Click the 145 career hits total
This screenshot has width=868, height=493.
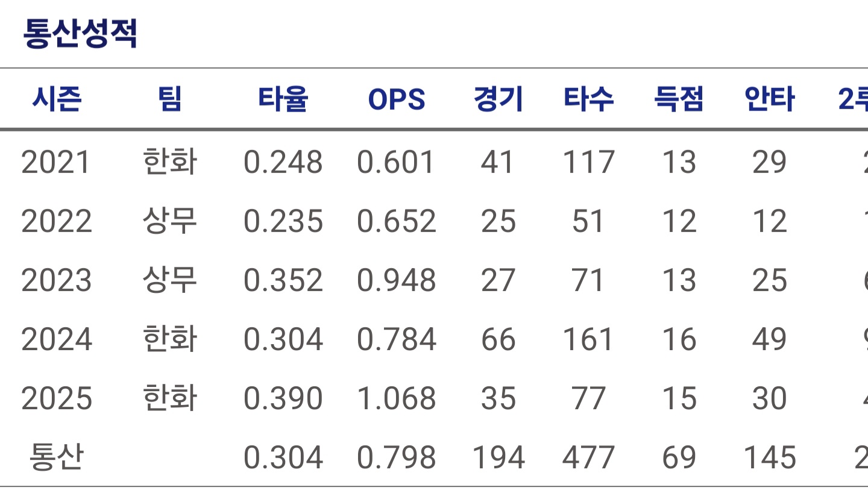tap(770, 458)
